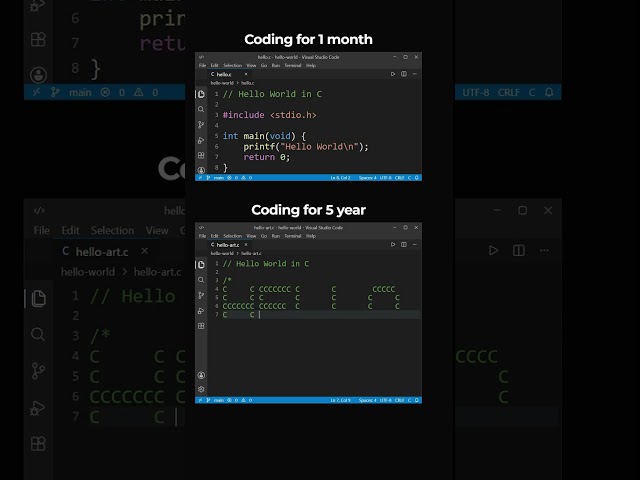Open Run and Debug in hello.c window
Image resolution: width=640 pixels, height=480 pixels.
coord(201,140)
